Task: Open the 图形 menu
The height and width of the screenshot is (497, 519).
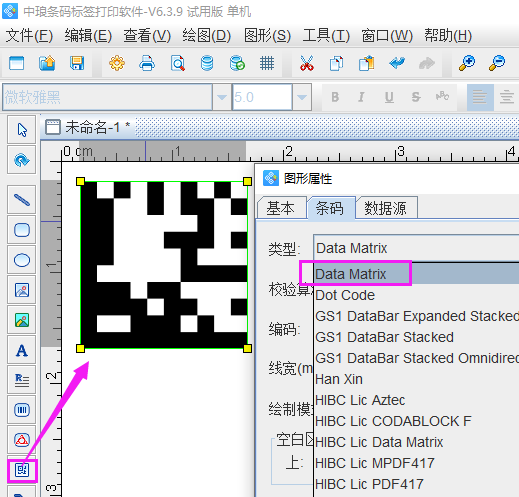Action: coord(267,36)
